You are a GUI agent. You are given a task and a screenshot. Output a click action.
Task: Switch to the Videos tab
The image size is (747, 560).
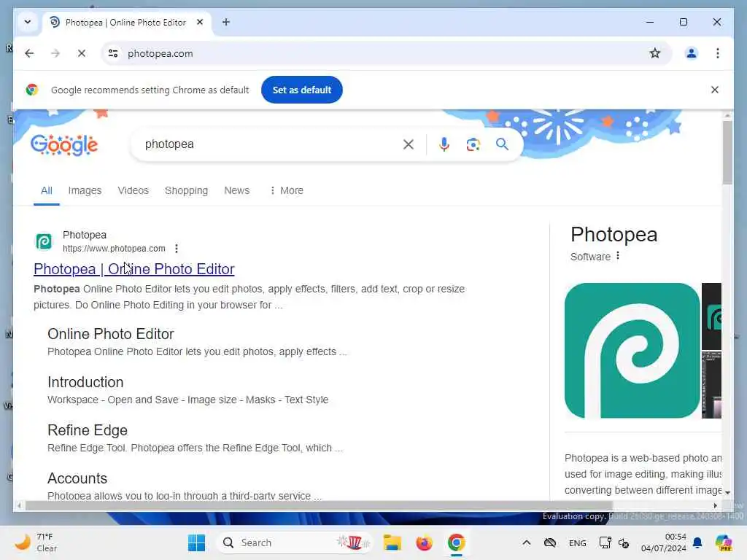click(x=133, y=190)
